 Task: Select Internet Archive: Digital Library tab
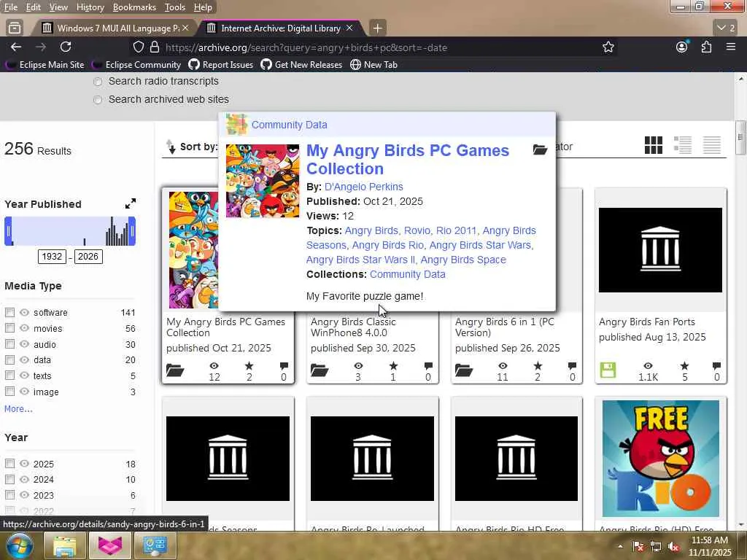pyautogui.click(x=281, y=28)
